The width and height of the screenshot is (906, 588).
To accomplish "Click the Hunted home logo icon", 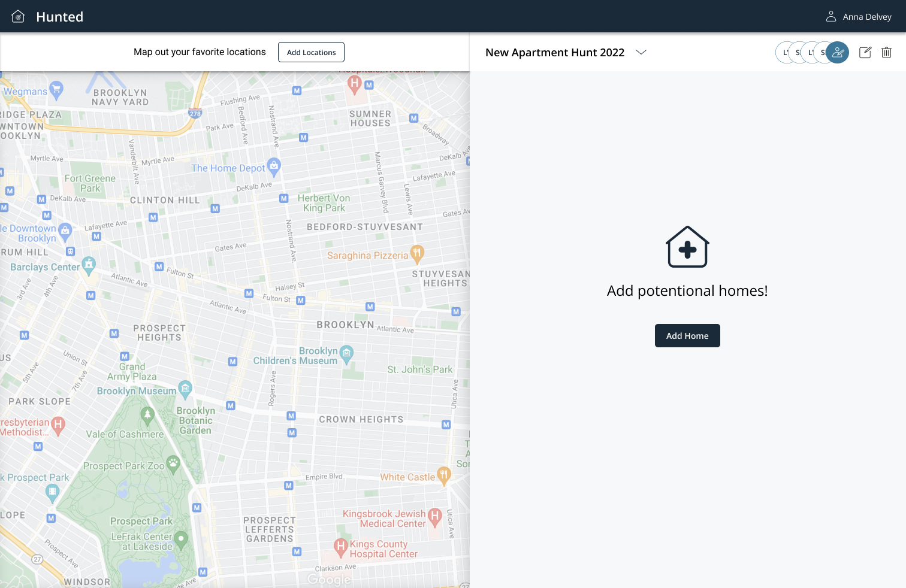I will click(18, 17).
